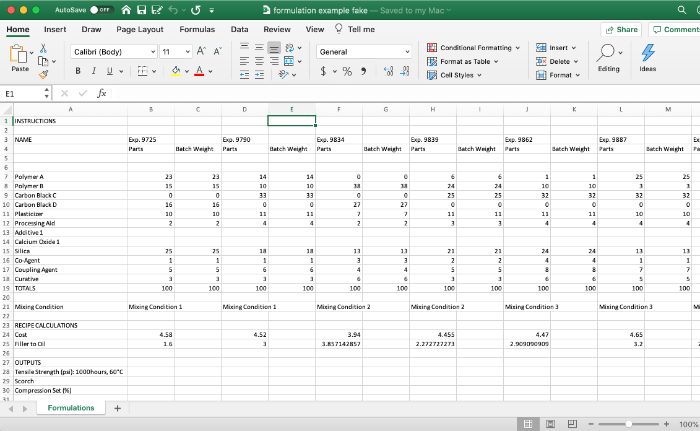The image size is (700, 431).
Task: Open Cell Styles menu
Action: click(454, 75)
